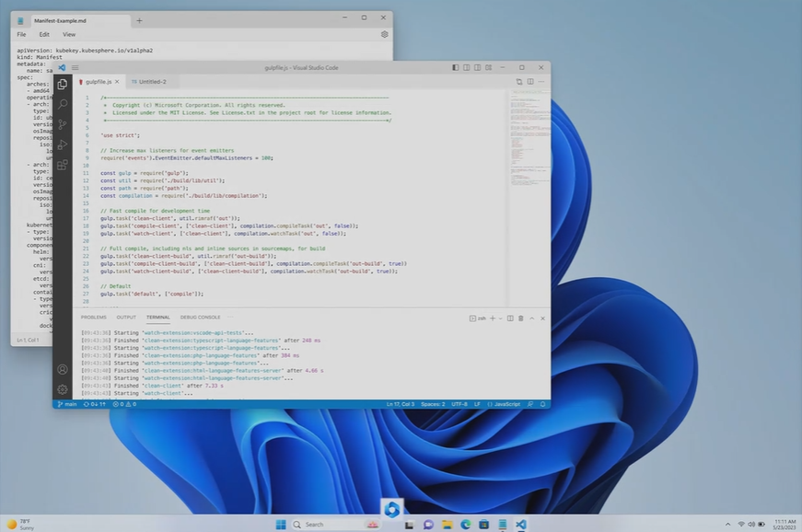Click code line 17 clean-client task

pos(169,218)
